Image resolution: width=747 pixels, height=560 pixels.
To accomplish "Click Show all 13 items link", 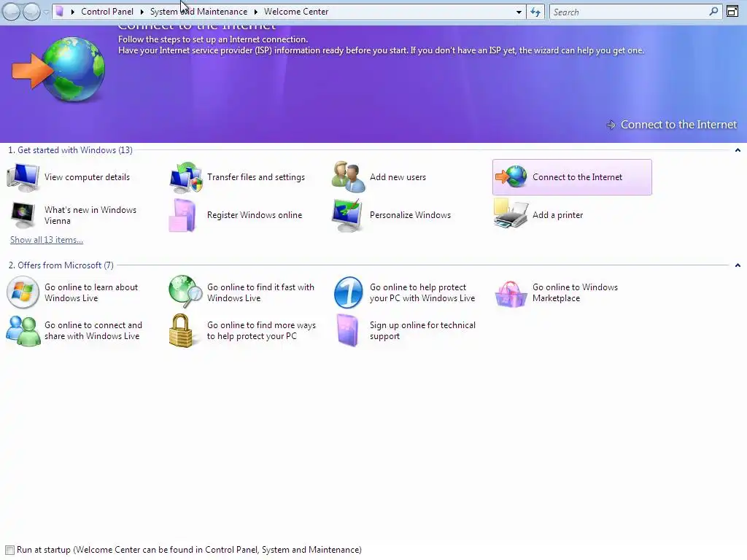I will [x=47, y=240].
